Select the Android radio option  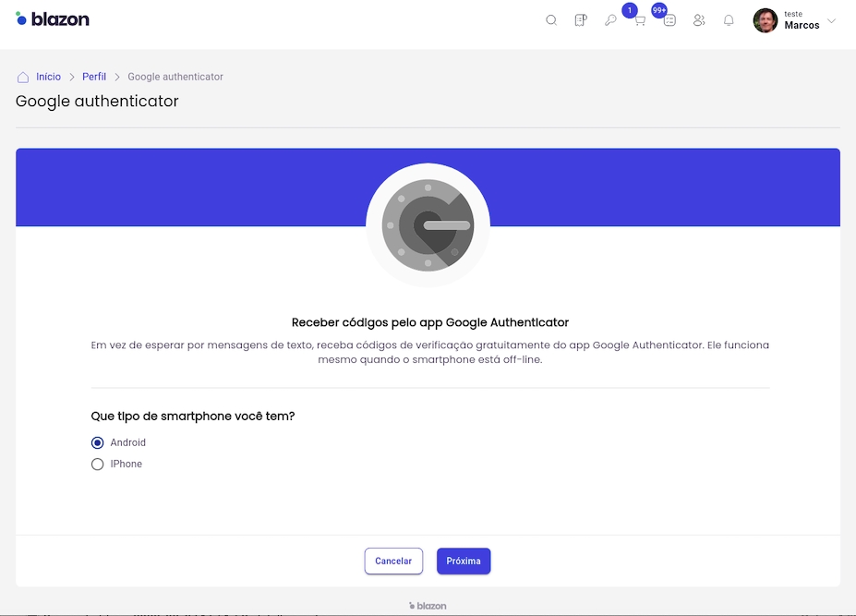click(98, 442)
